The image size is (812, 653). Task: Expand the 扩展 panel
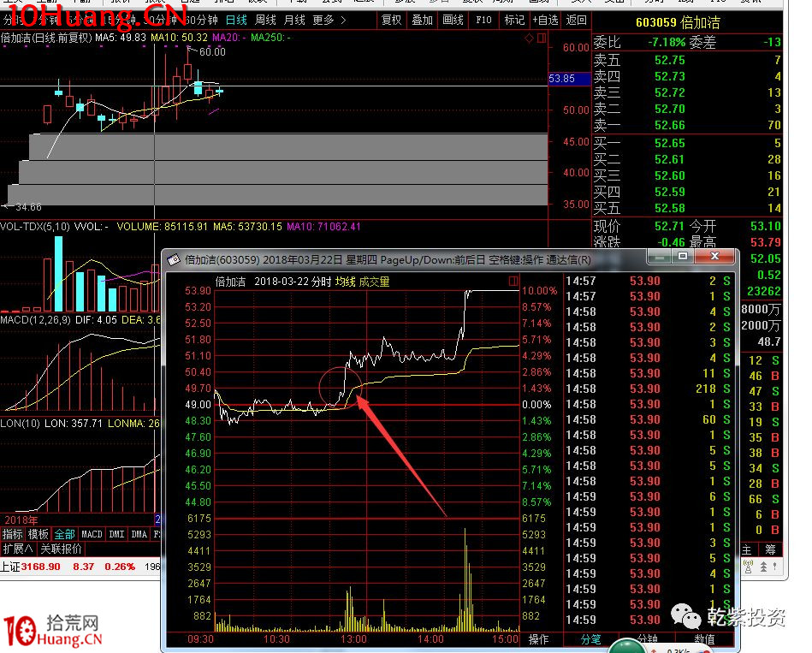(18, 549)
